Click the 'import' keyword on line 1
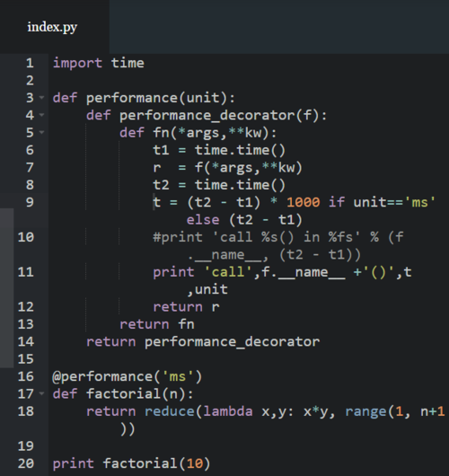Viewport: 449px width, 476px height. tap(78, 63)
